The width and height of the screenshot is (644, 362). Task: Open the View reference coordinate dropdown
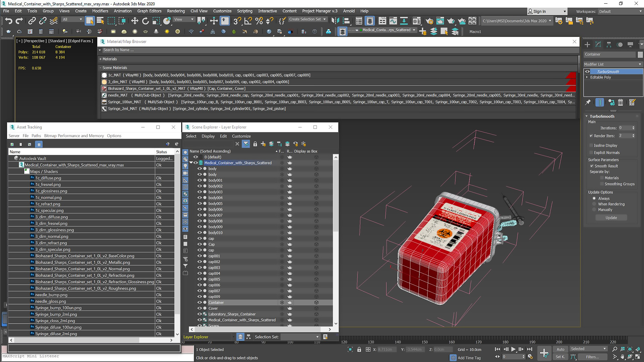click(184, 19)
